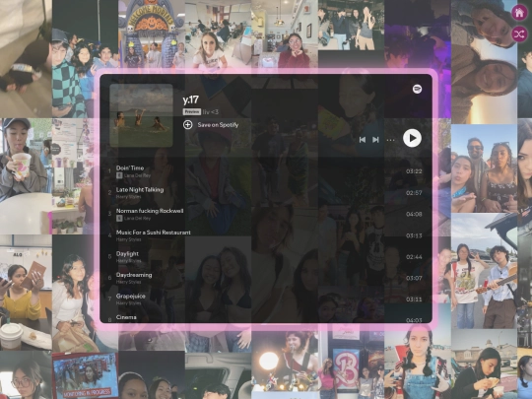The height and width of the screenshot is (399, 532).
Task: Click track number 1 beside Doin' Time
Action: point(109,171)
